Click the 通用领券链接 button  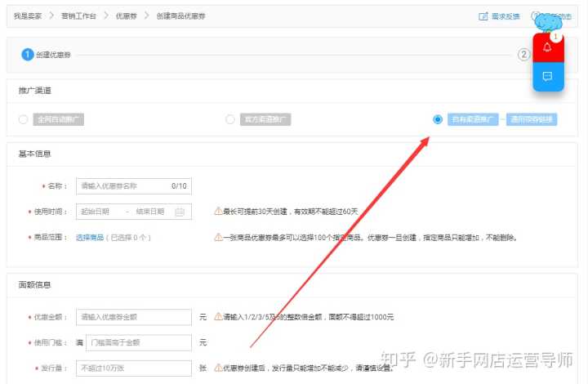pos(532,119)
